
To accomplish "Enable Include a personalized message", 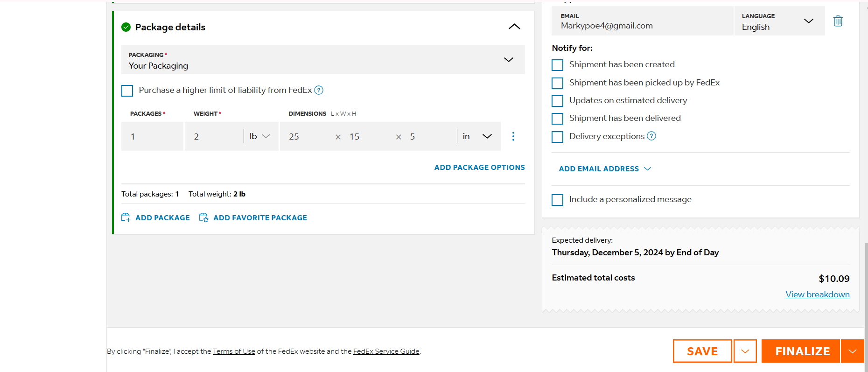I will tap(557, 200).
